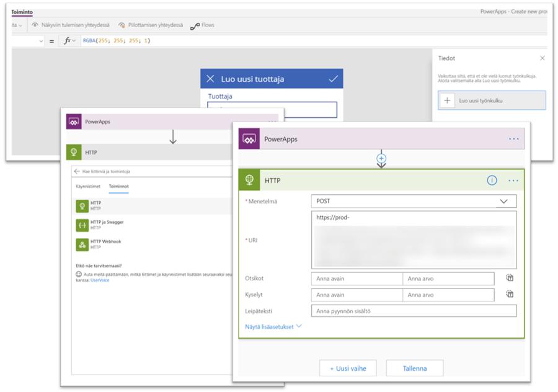Screen dimensions: 558x392
Task: Switch to the Toiminnot tab
Action: pos(118,186)
